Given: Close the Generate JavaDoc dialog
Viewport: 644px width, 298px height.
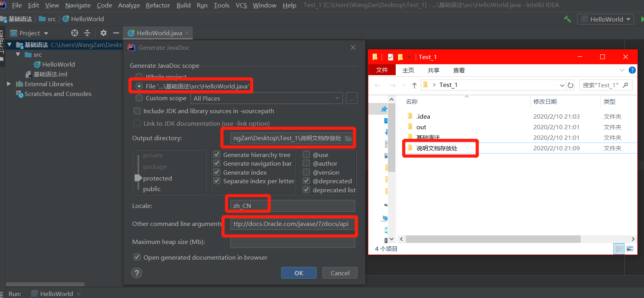Looking at the screenshot, I should (353, 47).
